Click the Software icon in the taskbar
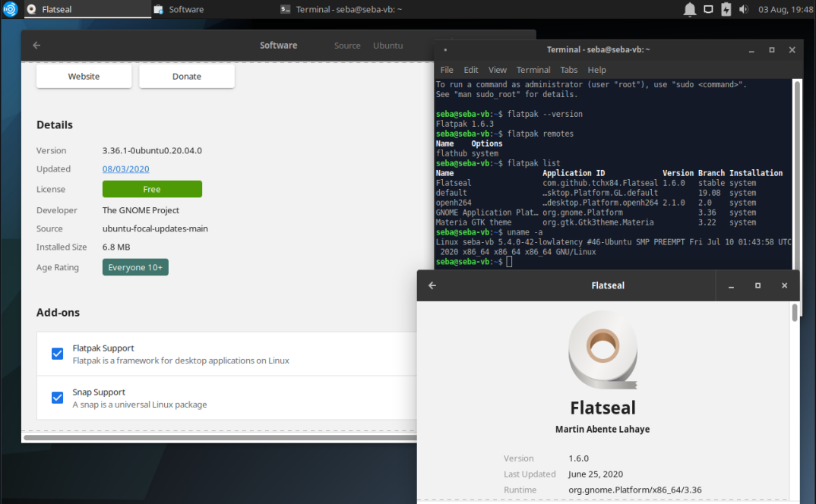Image resolution: width=816 pixels, height=504 pixels. pos(159,9)
